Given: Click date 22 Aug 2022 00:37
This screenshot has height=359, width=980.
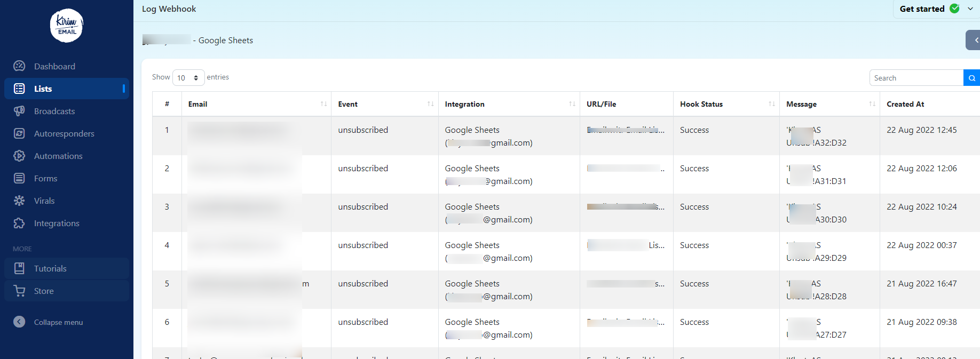Looking at the screenshot, I should pos(922,245).
